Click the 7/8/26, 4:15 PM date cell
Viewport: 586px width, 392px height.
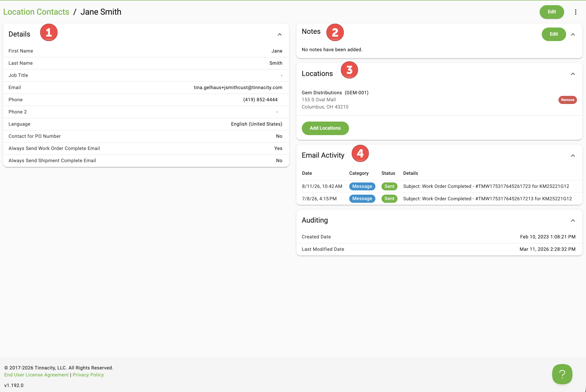[319, 198]
